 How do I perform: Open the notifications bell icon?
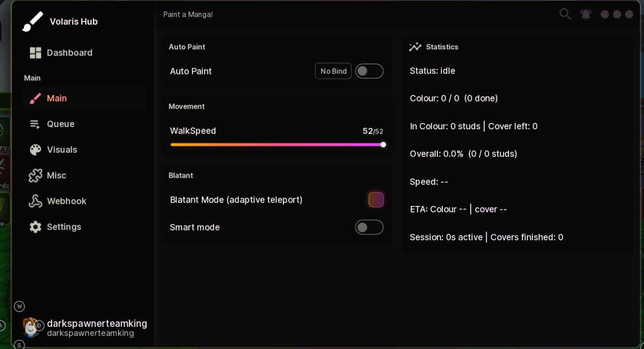click(x=585, y=14)
